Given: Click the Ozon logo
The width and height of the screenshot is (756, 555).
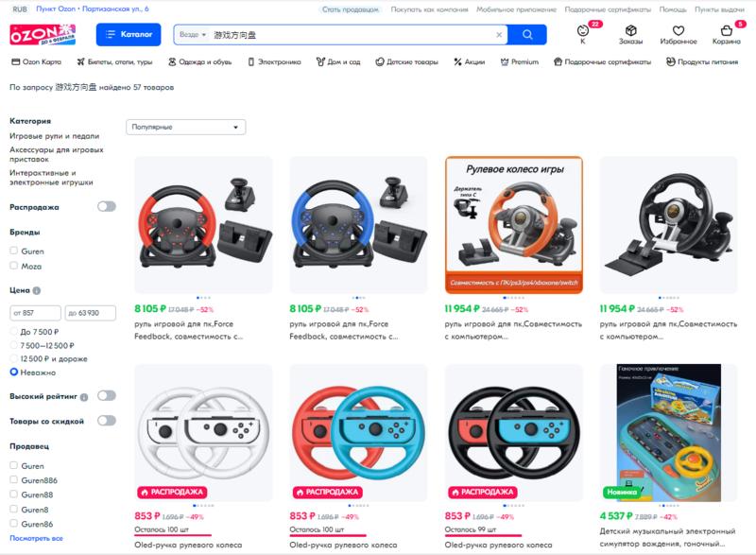Looking at the screenshot, I should pos(43,34).
